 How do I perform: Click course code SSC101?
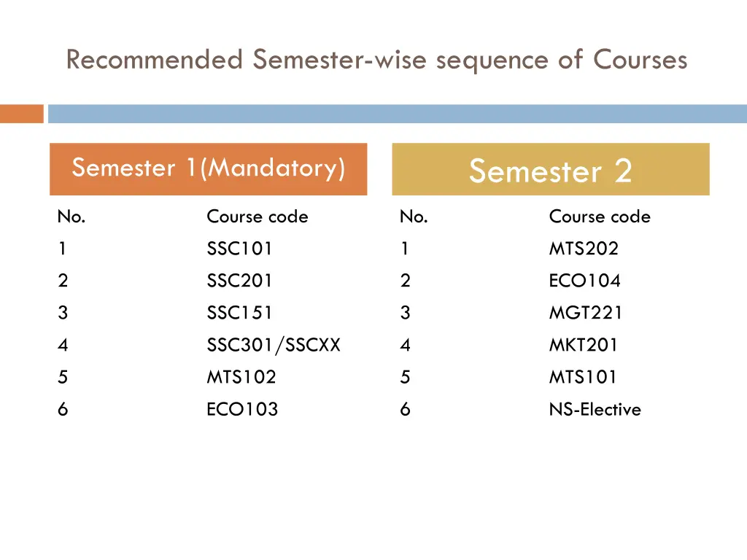(239, 249)
